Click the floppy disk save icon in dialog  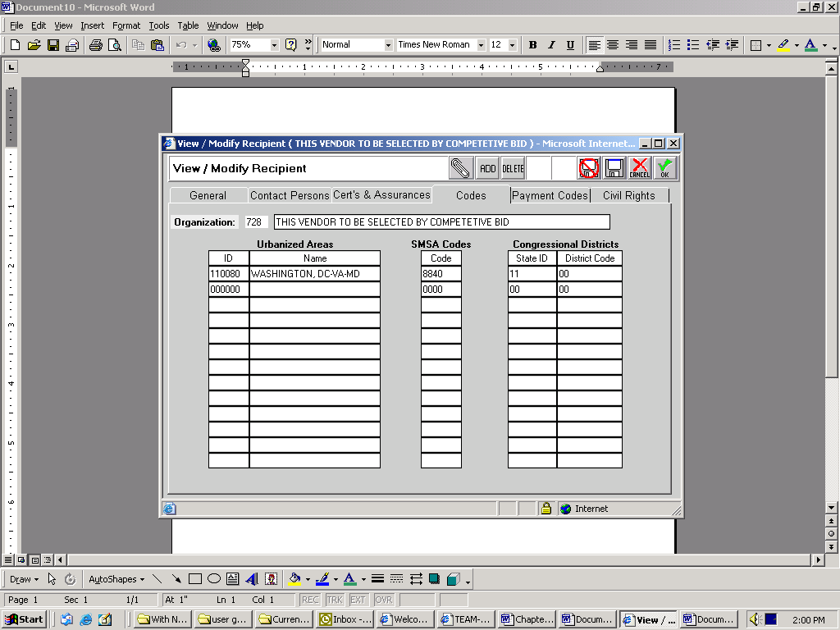coord(614,168)
